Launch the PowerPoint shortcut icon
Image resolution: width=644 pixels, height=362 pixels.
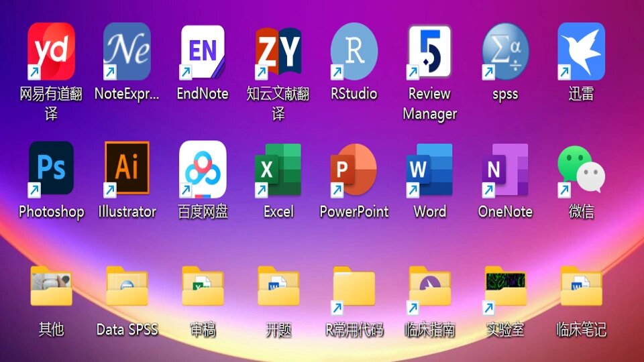click(x=354, y=169)
